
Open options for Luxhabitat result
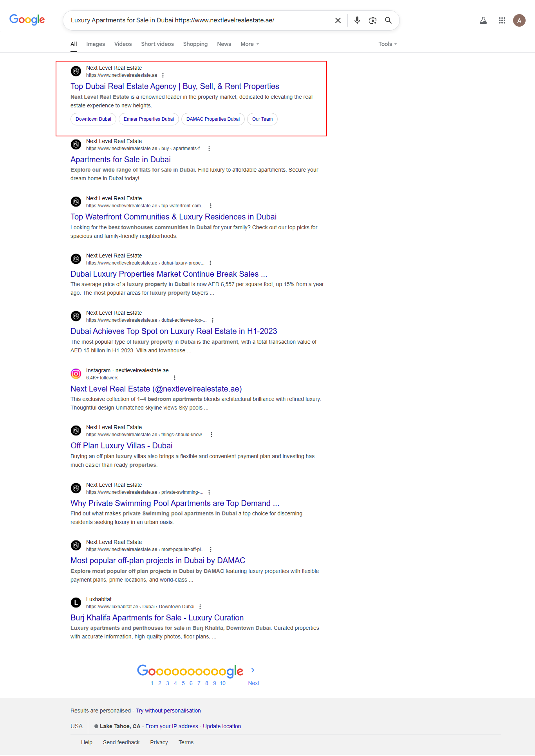point(200,607)
